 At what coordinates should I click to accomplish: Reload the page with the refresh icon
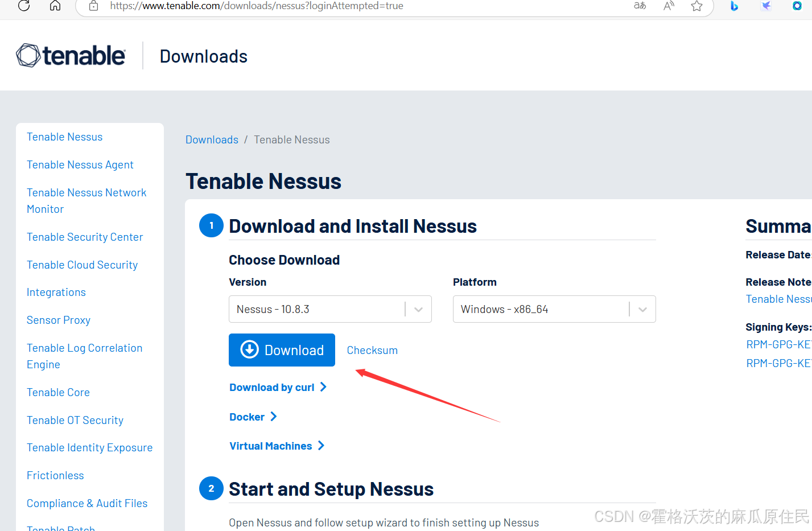[x=24, y=6]
